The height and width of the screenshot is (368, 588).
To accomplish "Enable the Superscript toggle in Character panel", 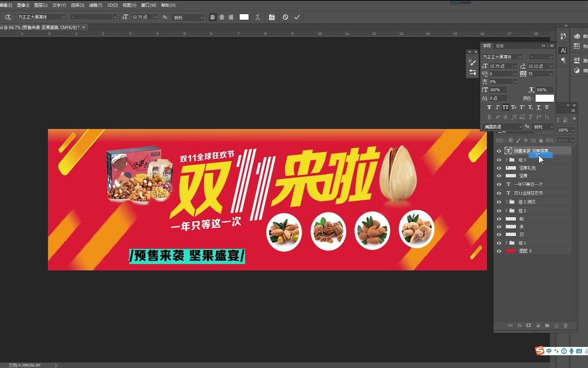I will pyautogui.click(x=521, y=107).
